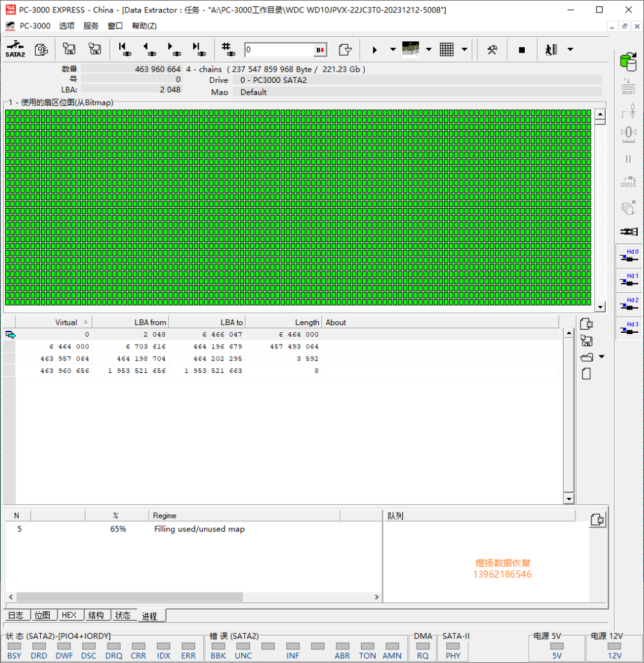Image resolution: width=644 pixels, height=663 pixels.
Task: Click the bitmap scrollbar down arrow
Action: coord(600,307)
